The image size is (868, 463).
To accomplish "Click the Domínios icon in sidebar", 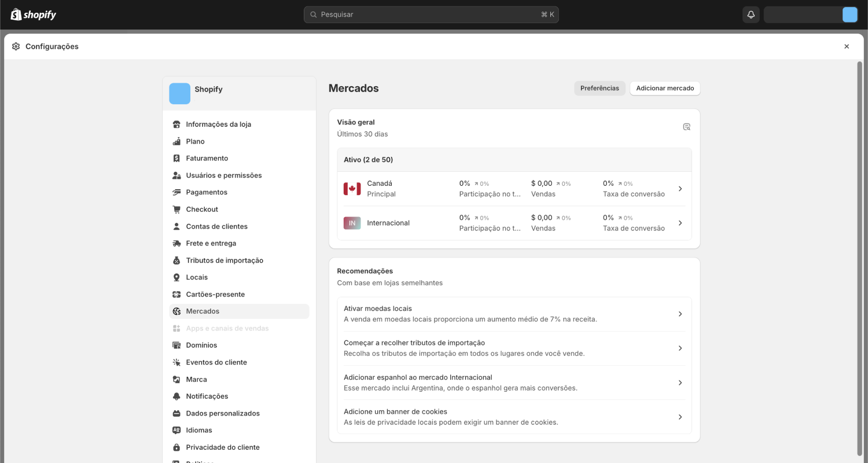I will (x=176, y=346).
